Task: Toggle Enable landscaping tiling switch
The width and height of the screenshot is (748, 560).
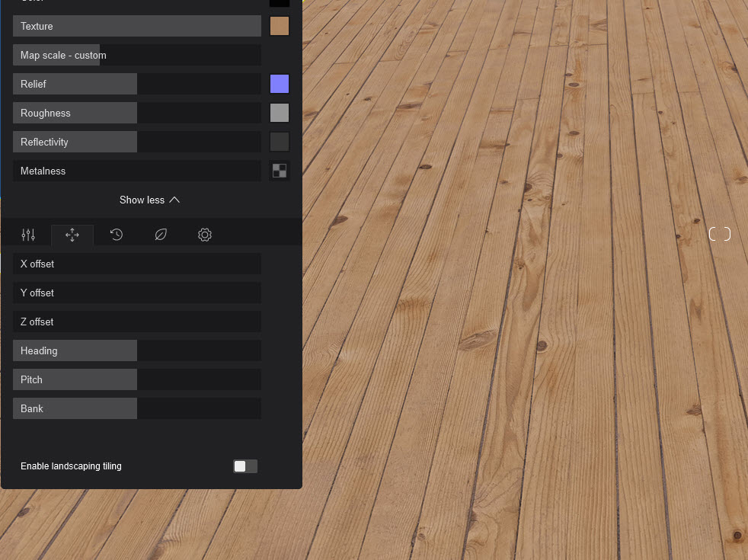Action: pos(245,466)
